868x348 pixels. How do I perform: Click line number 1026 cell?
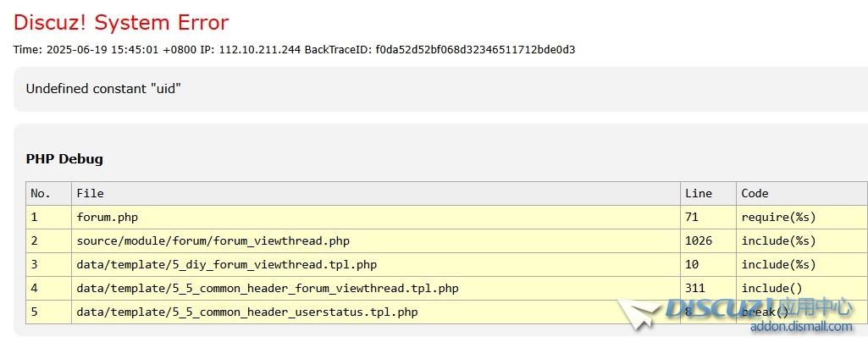point(698,241)
